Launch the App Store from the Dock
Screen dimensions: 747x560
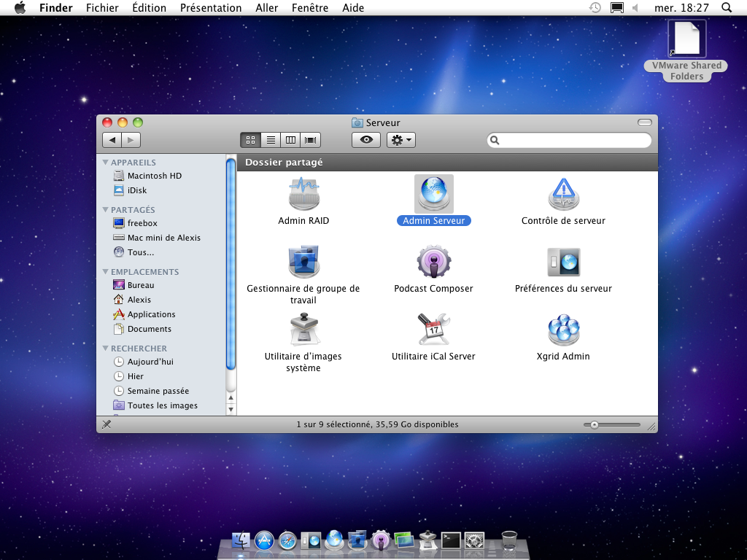(264, 541)
